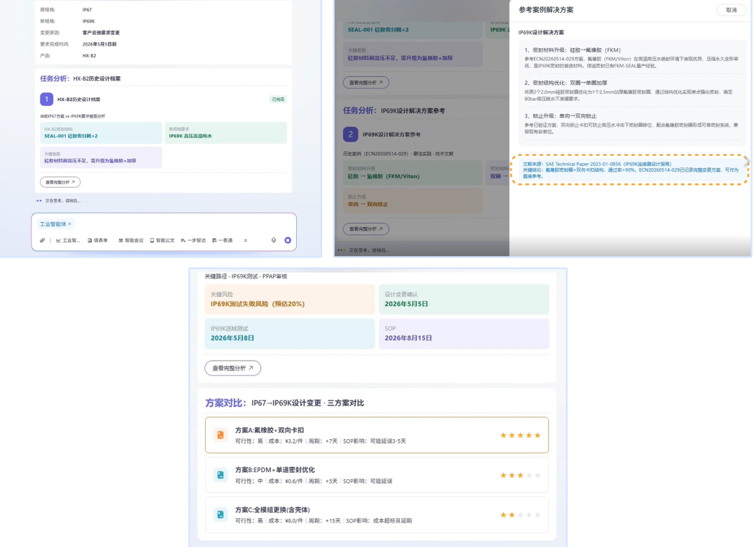Image resolution: width=756 pixels, height=547 pixels.
Task: Click the 关键路径 · IP69K测试 · PPAP审核 line
Action: pyautogui.click(x=246, y=277)
